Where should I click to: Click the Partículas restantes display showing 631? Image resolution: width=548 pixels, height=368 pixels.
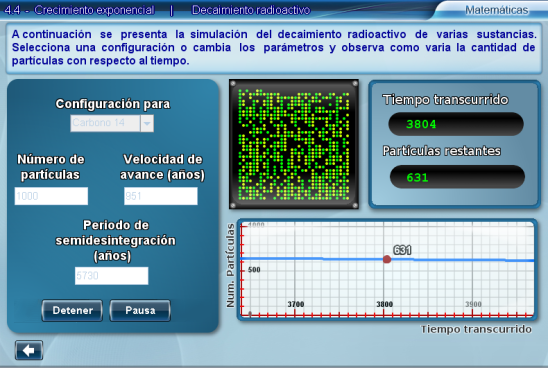(457, 177)
